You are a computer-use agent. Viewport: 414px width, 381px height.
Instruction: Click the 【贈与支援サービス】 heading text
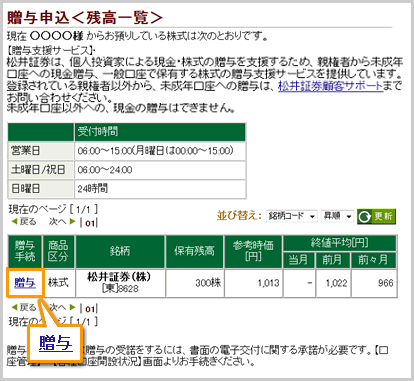click(x=51, y=51)
